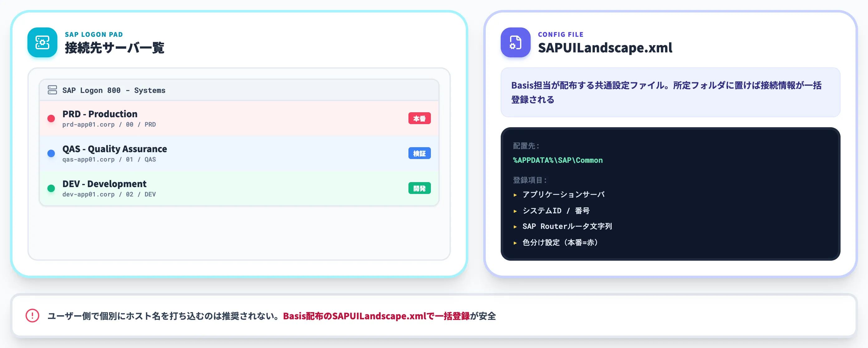Click the CONFIG FILE label
This screenshot has width=868, height=348.
pyautogui.click(x=560, y=34)
